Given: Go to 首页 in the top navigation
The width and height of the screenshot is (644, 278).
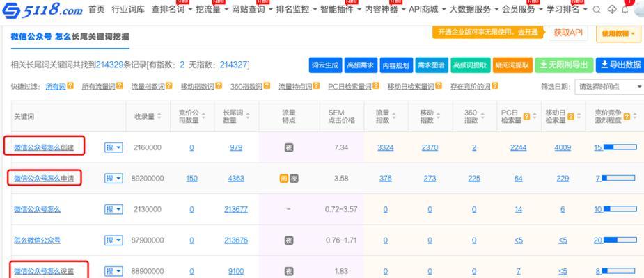Looking at the screenshot, I should point(97,10).
